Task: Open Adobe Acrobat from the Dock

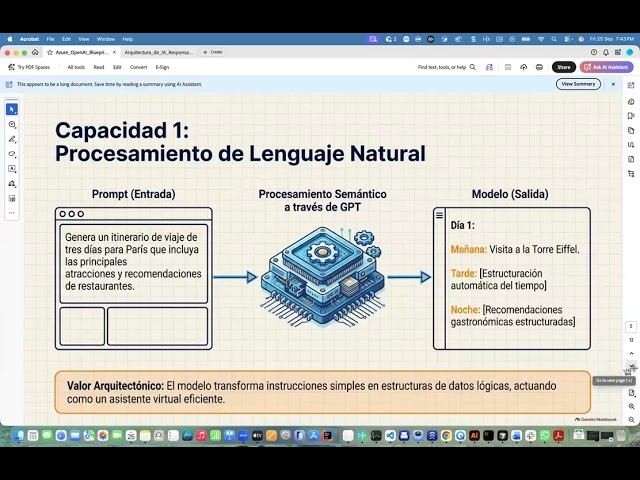Action: 558,436
